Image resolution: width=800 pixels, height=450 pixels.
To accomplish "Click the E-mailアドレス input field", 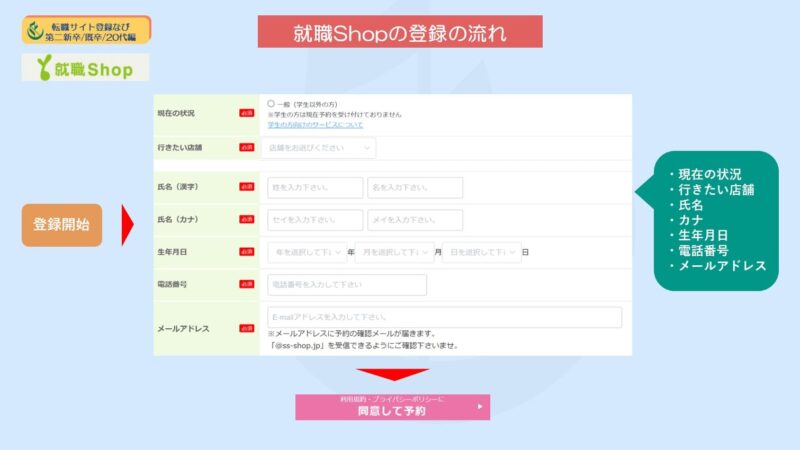I will tap(444, 317).
